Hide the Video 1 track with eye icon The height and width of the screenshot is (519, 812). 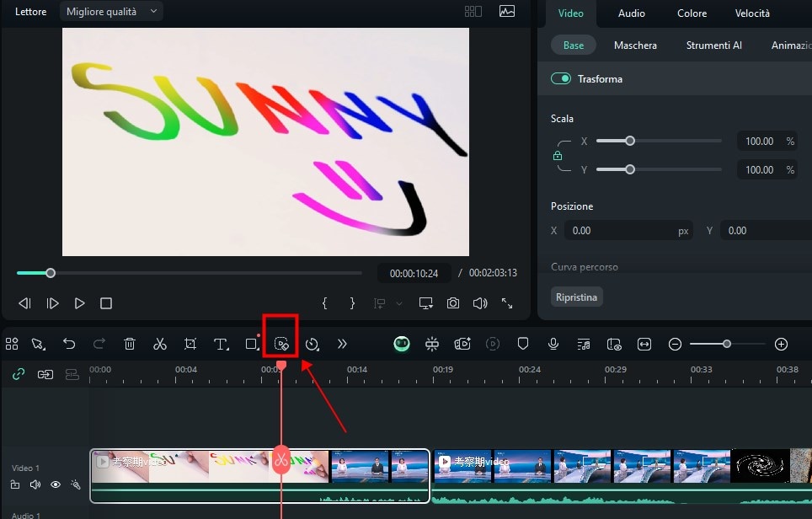[56, 484]
